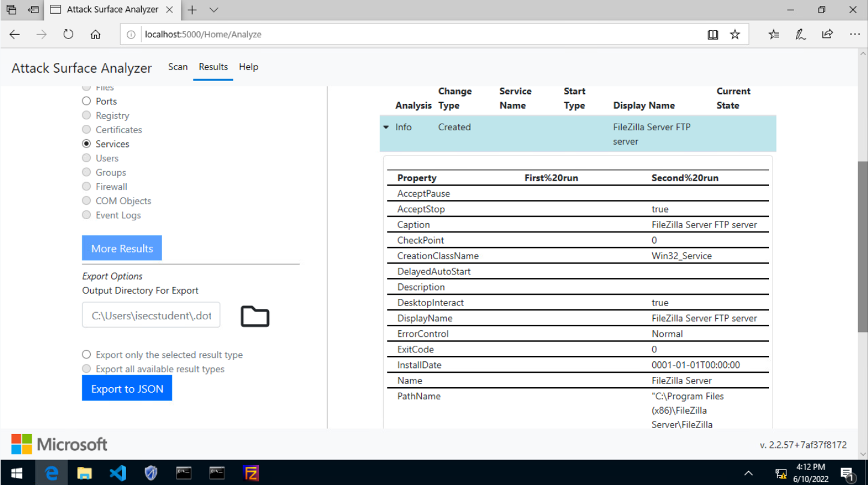Select the Event Logs radio button

click(x=86, y=215)
